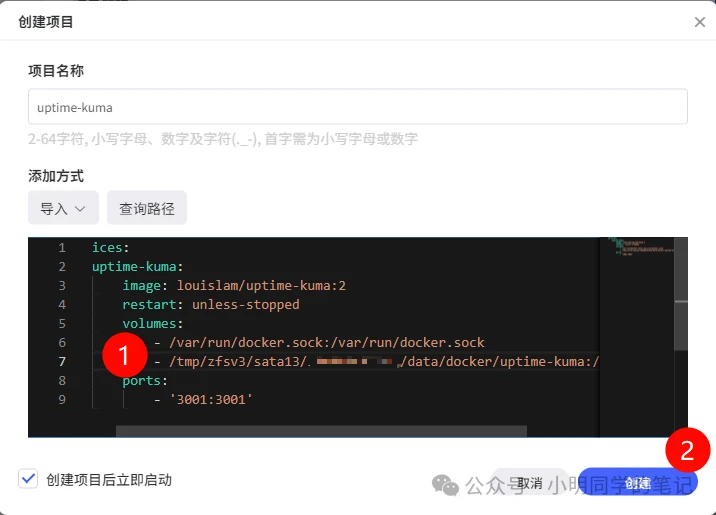Click the editor horizontal scrollbar
This screenshot has height=515, width=716.
321,431
